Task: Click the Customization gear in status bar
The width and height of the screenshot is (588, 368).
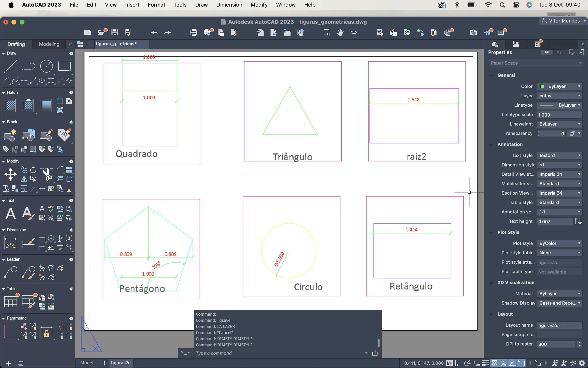Action: coord(582,363)
